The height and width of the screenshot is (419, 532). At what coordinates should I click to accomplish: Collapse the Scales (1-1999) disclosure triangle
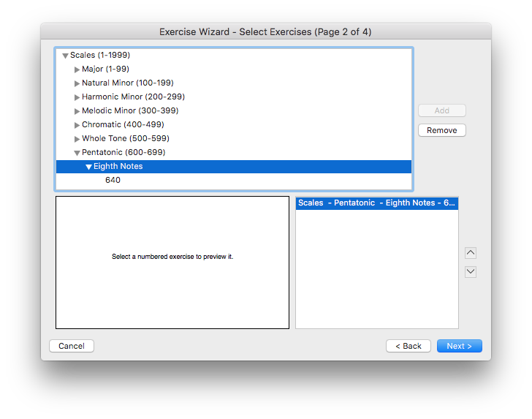[x=65, y=56]
